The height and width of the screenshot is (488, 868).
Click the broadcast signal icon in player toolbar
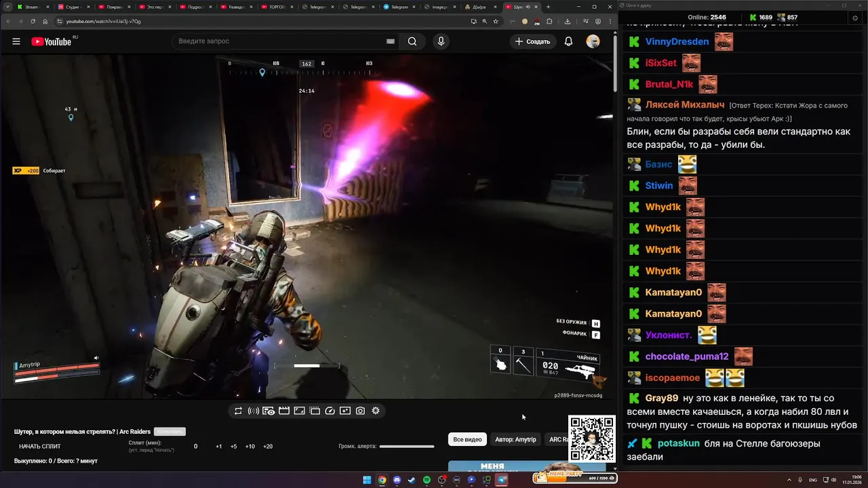(x=254, y=411)
